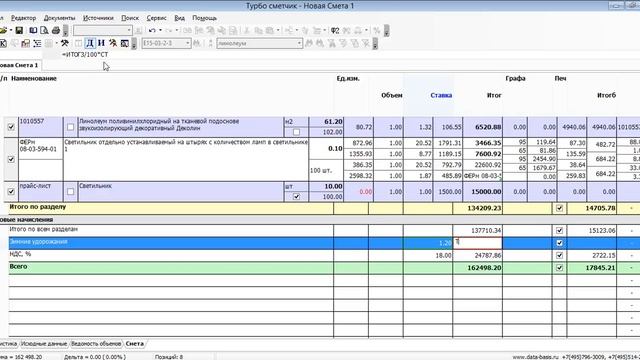Click the Ставка column header
640x360 pixels.
[x=441, y=96]
